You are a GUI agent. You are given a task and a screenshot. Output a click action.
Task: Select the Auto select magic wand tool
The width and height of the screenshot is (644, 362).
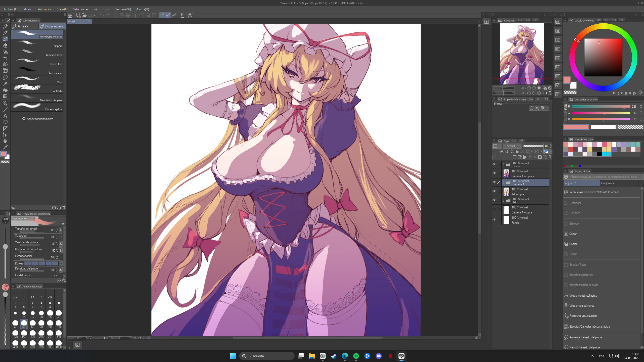5,83
